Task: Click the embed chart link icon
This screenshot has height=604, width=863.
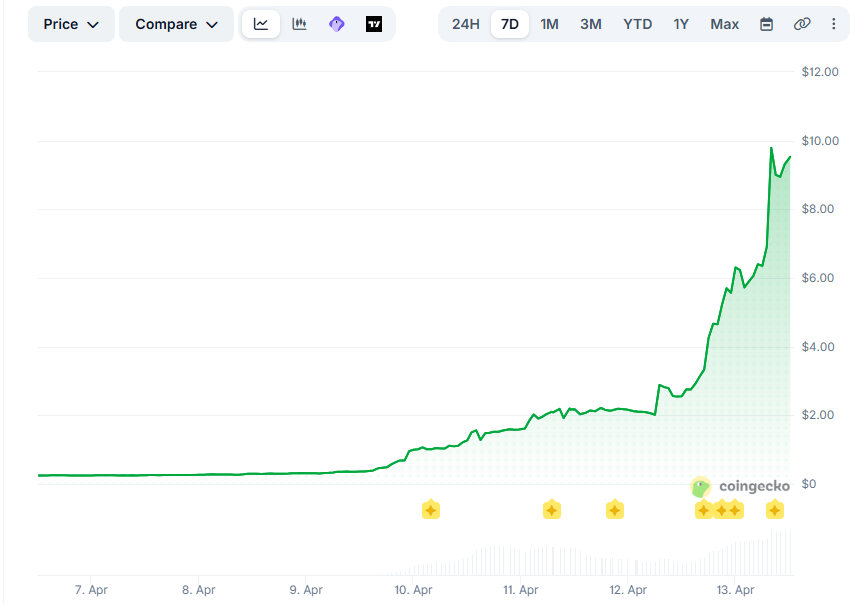Action: [x=802, y=23]
